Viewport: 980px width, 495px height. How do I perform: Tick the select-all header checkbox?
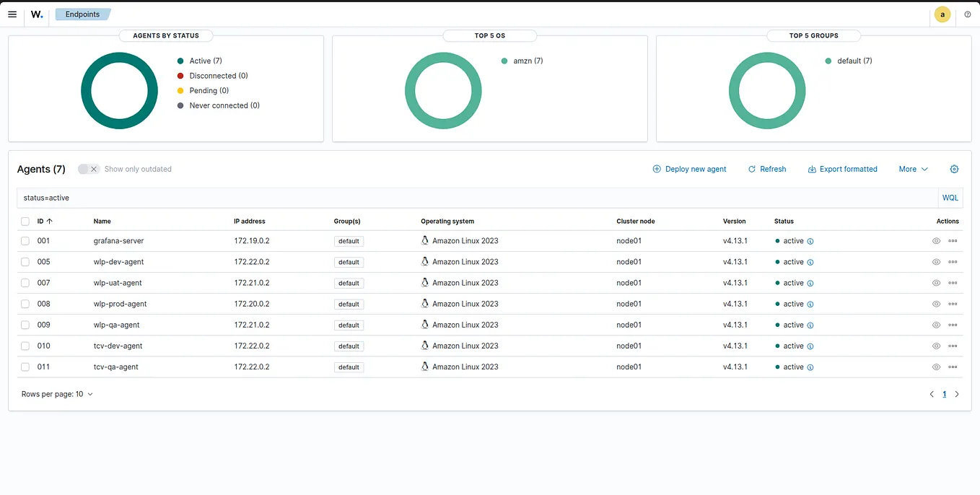pos(25,222)
